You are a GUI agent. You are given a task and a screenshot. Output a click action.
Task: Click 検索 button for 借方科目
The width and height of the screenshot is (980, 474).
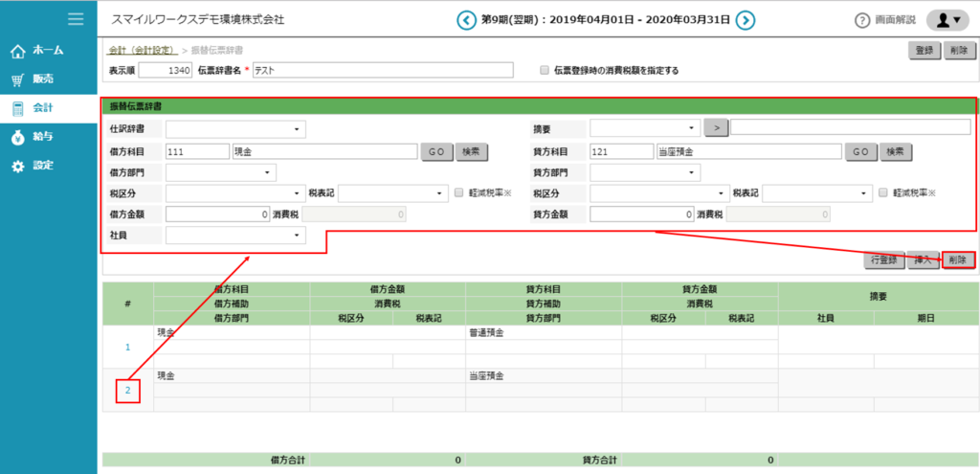[x=472, y=152]
